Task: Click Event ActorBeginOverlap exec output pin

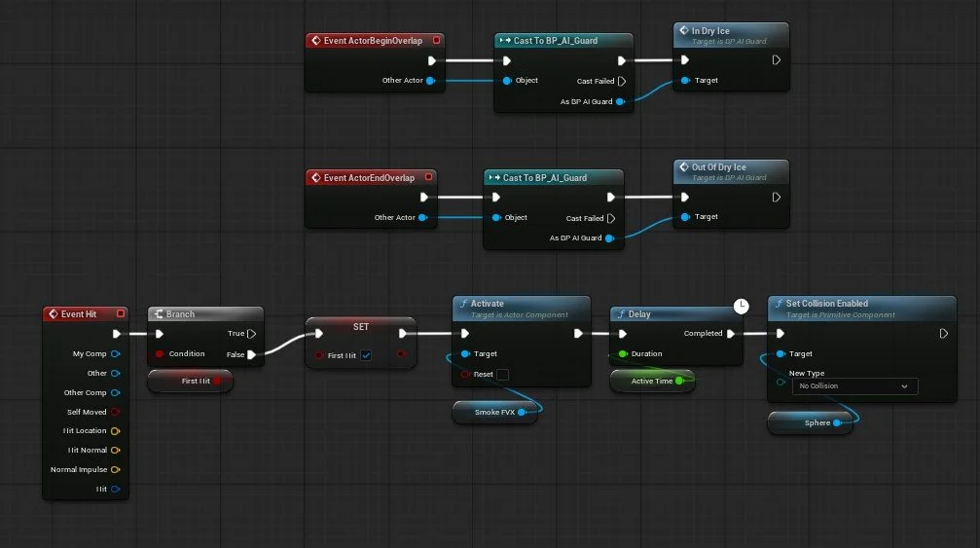Action: 431,60
